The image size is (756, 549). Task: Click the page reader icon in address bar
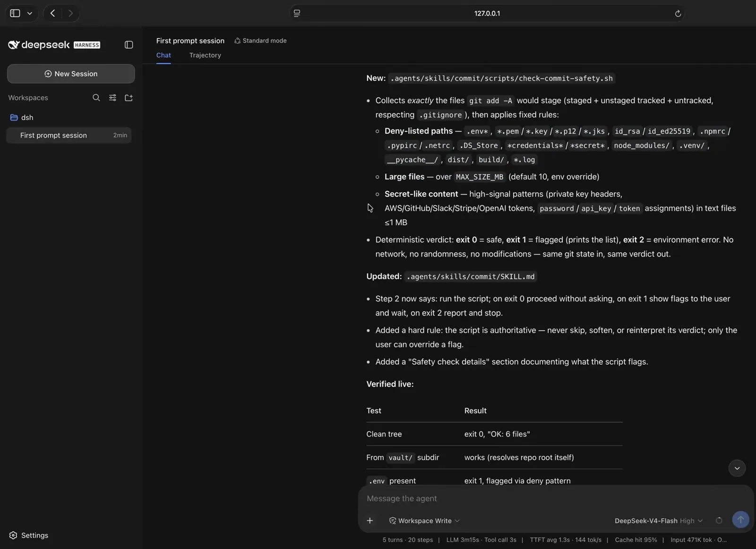coord(297,13)
